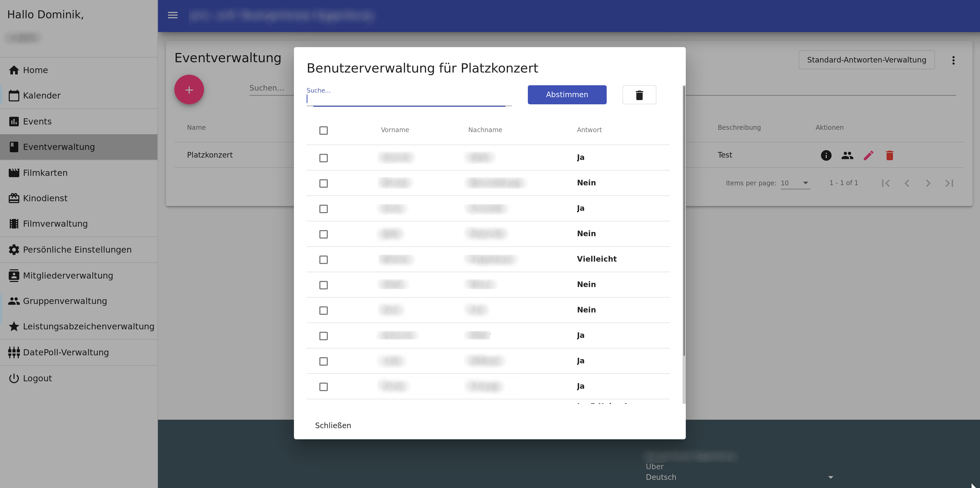Screen dimensions: 980x488
Task: Click the pink add event plus button
Action: coord(189,89)
